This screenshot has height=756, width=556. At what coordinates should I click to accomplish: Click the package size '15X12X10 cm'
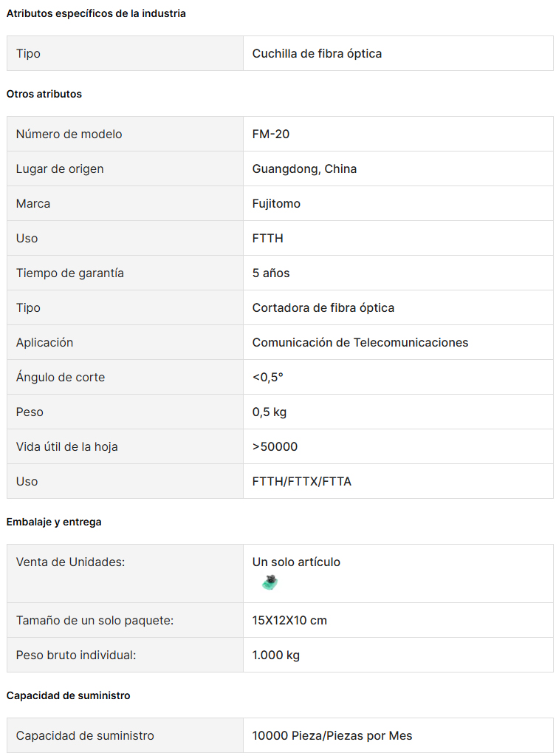289,620
